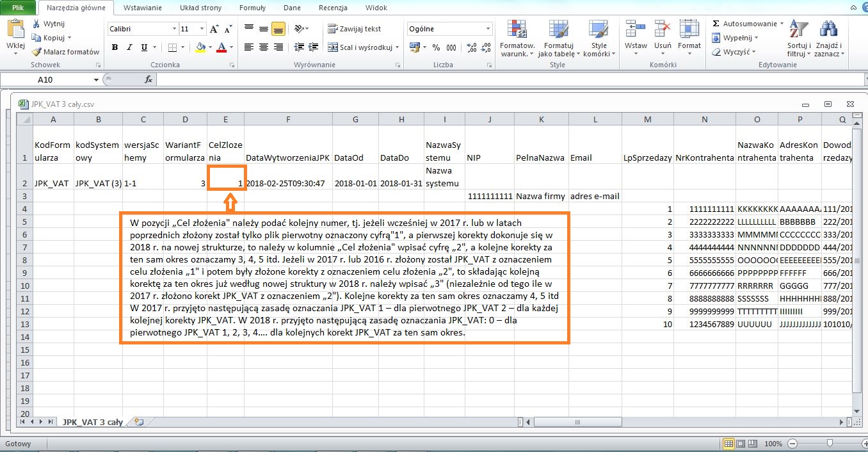
Task: Click Zawijaj tekst wrap text
Action: [355, 29]
